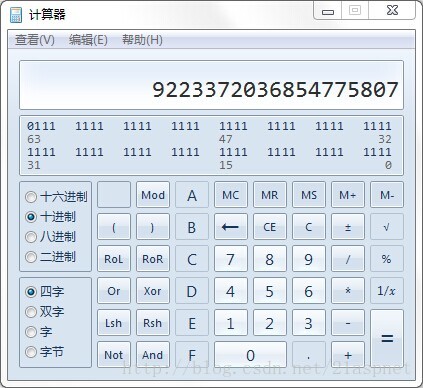Screen dimensions: 423x388
Task: Select Byte size (字节)
Action: [45, 352]
